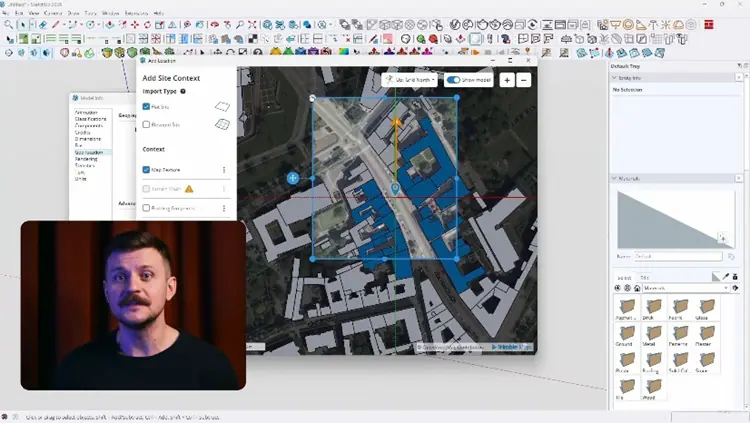Open the Window menu
This screenshot has height=423, width=750.
[x=110, y=13]
